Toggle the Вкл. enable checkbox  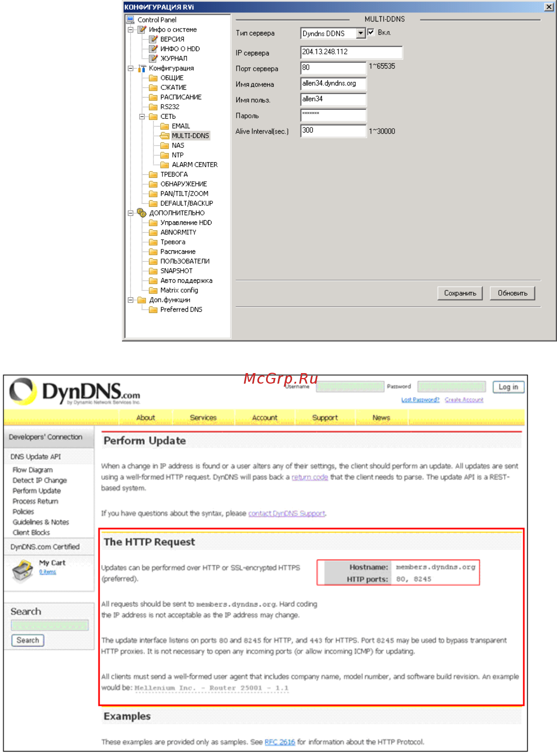tap(371, 32)
